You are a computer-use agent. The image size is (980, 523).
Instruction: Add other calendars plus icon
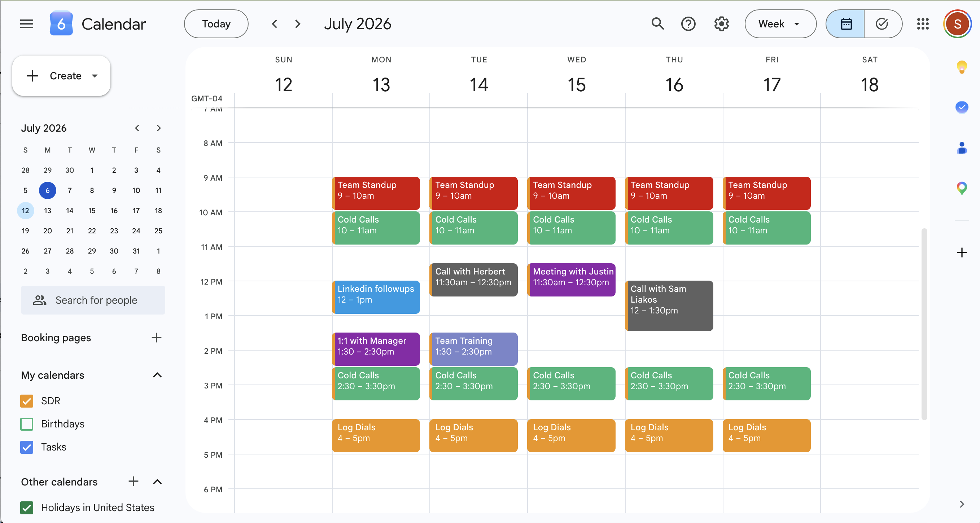[133, 481]
